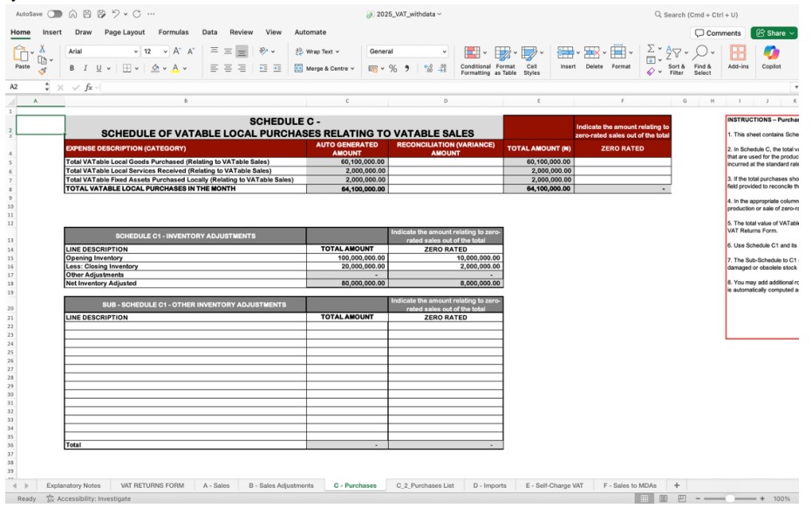812x508 pixels.
Task: Open the number format dropdown showing General
Action: point(407,51)
